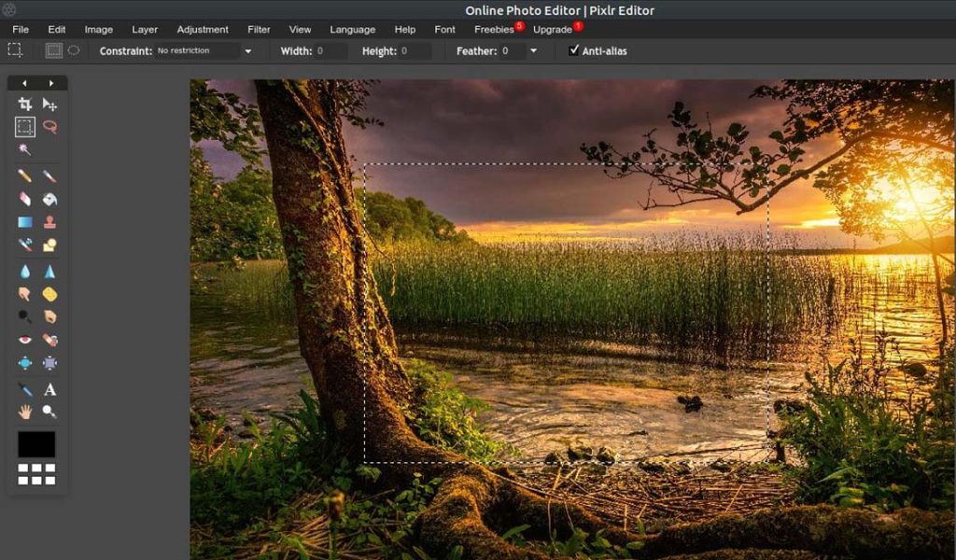Toggle the Anti-alias checkbox
Screen dimensions: 956x560
tap(573, 50)
